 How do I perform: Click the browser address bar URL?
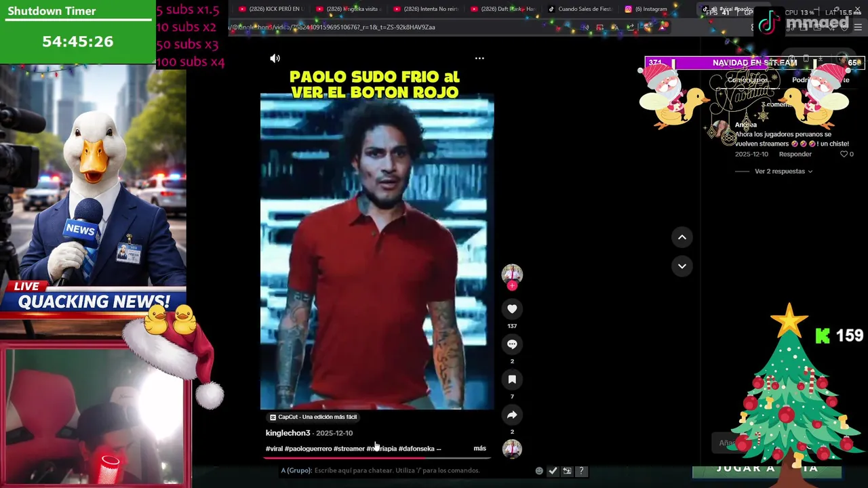332,27
